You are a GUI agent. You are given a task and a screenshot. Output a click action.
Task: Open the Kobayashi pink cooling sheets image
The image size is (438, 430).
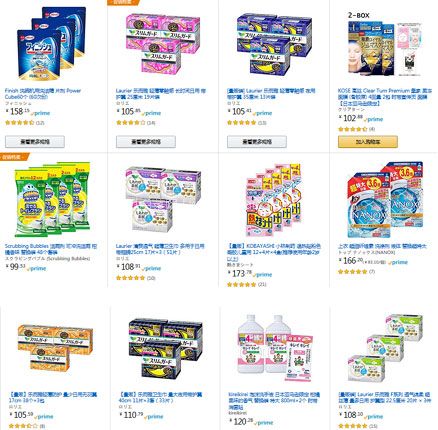274,199
